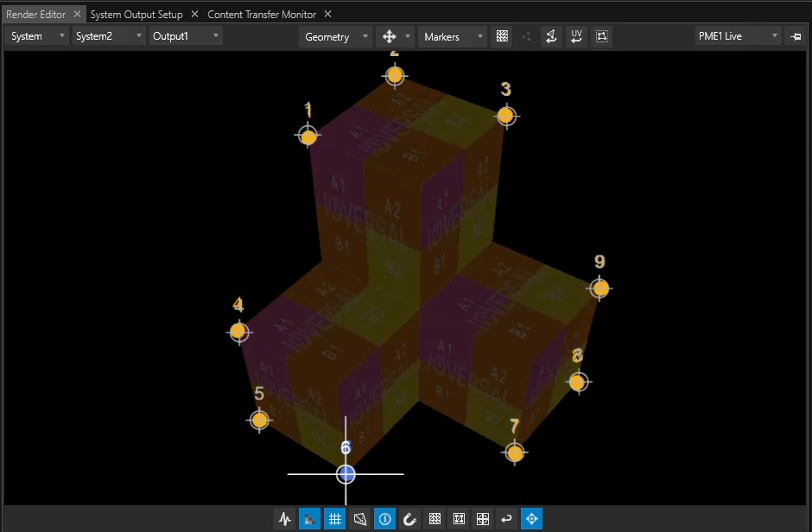
Task: Click the waveform curve icon in bottom toolbar
Action: 284,518
